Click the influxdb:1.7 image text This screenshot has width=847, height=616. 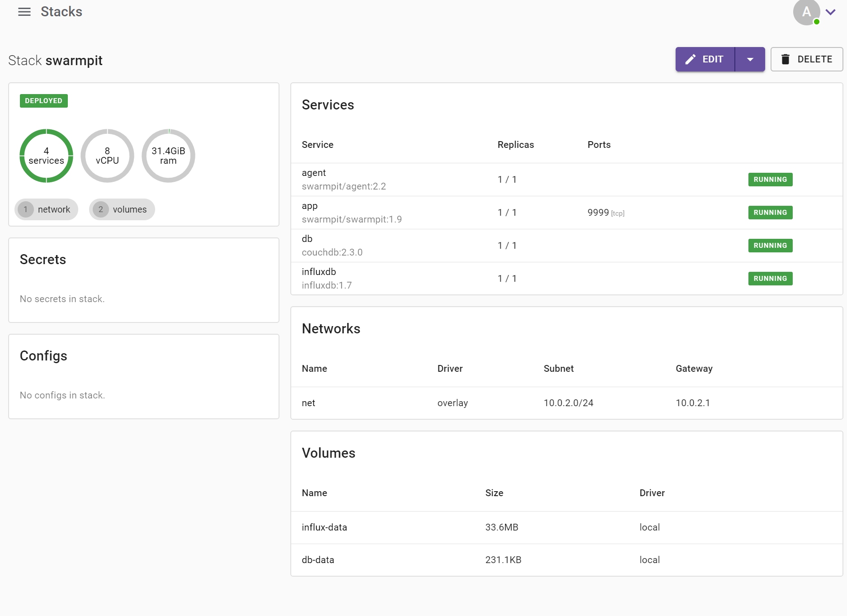click(326, 285)
